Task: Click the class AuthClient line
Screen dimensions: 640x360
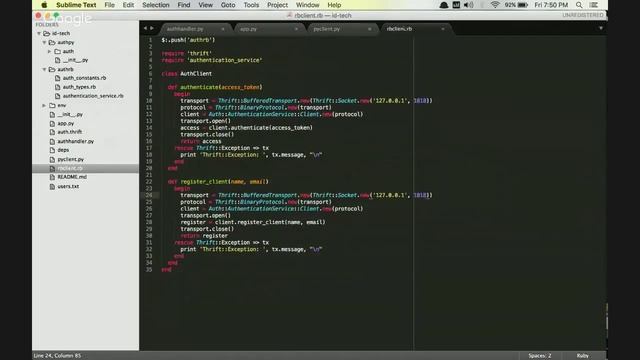Action: [x=187, y=74]
